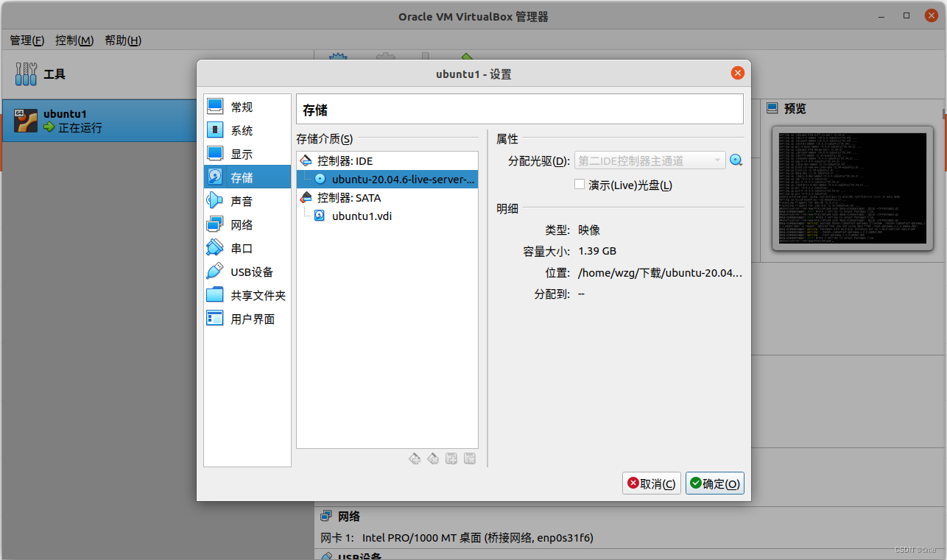Open the 管理(F) menu
Screen dimensions: 947x560
click(x=27, y=40)
